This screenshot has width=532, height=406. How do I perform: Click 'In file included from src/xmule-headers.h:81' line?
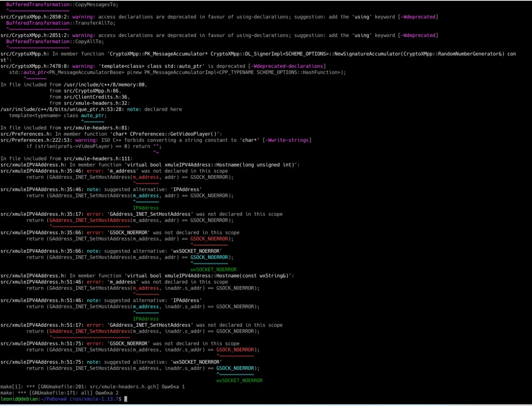65,128
